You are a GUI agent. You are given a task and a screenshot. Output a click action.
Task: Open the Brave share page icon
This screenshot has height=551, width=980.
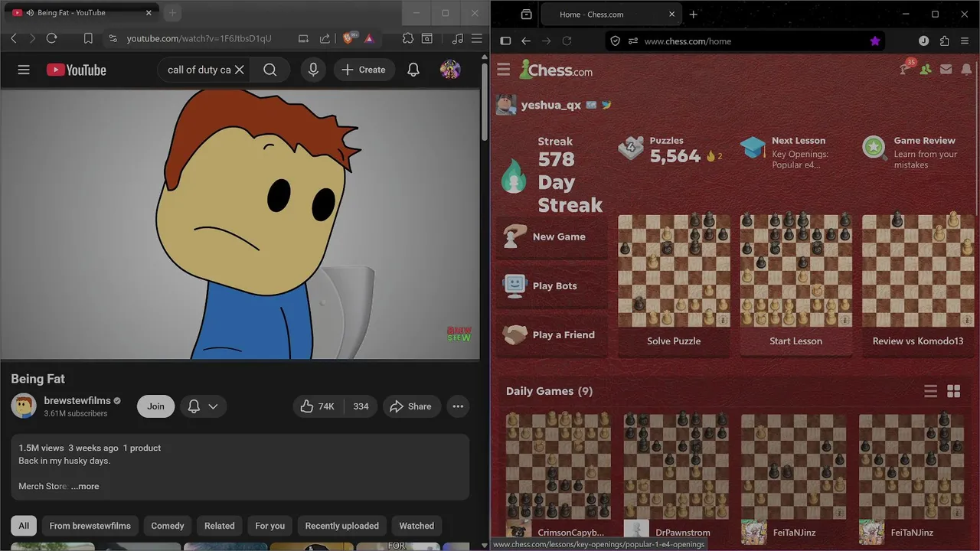[x=325, y=38]
